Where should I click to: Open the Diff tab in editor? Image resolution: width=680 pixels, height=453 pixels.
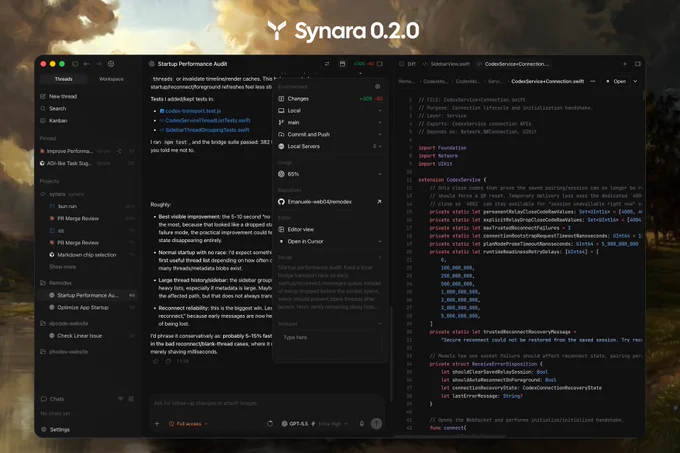click(407, 64)
